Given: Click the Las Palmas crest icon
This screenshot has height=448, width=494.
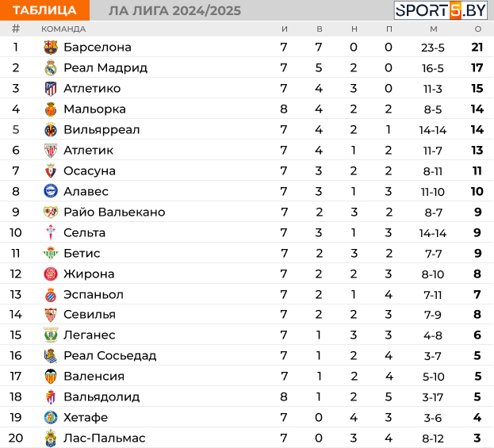Looking at the screenshot, I should pyautogui.click(x=51, y=438).
